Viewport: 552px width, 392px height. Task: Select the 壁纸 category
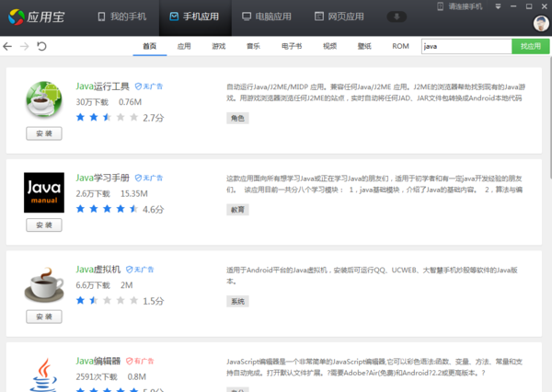(x=364, y=46)
